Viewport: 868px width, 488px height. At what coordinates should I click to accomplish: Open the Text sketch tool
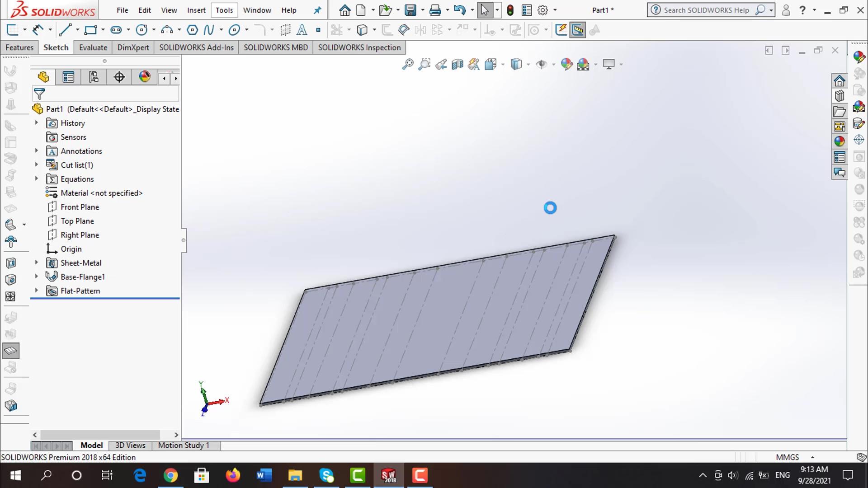(302, 30)
